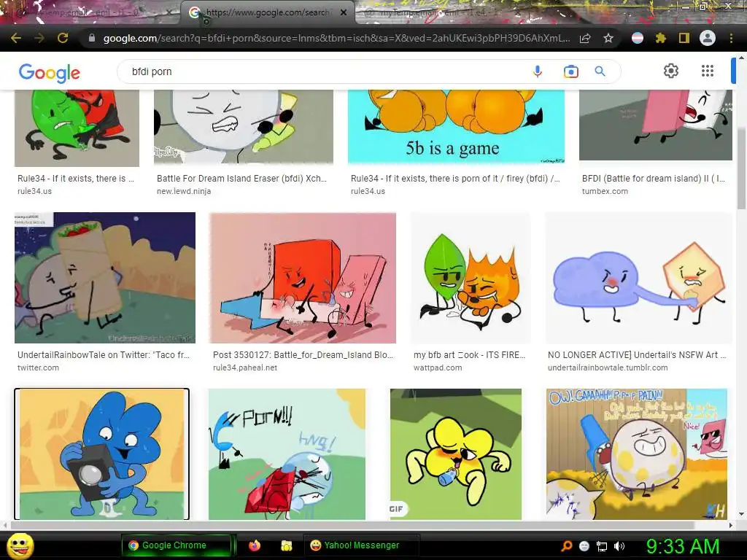Click the vertical page scrollbar thumb

(x=741, y=168)
